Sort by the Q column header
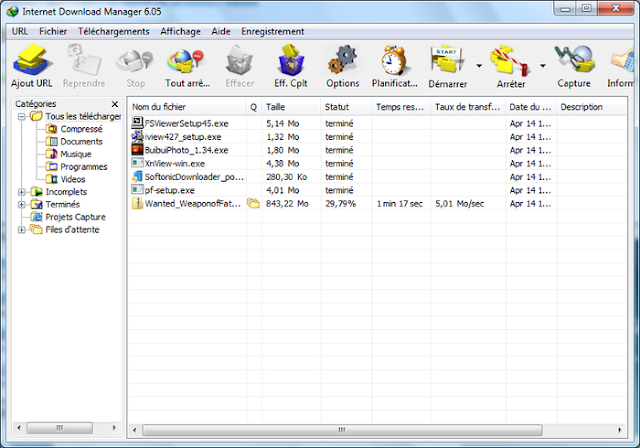 (253, 107)
